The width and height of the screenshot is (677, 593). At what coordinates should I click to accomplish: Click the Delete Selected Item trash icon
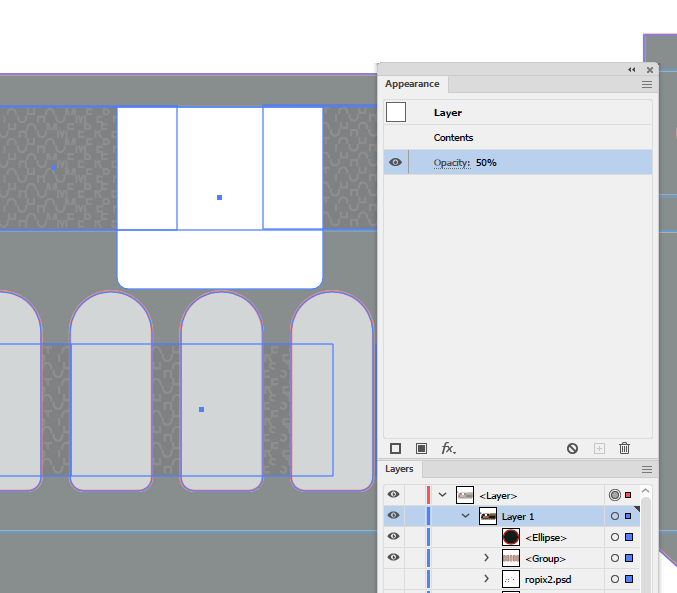tap(624, 448)
